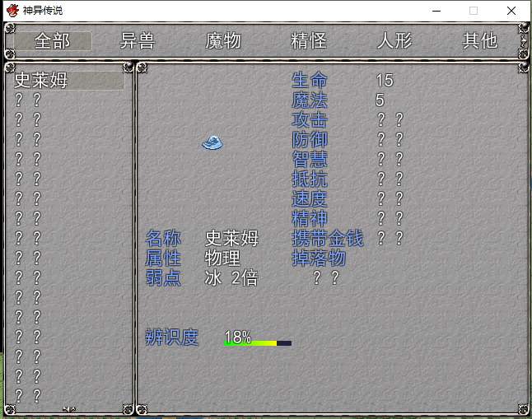Viewport: 532px width, 419px height.
Task: Click the red dragon app icon in title bar
Action: (x=12, y=11)
